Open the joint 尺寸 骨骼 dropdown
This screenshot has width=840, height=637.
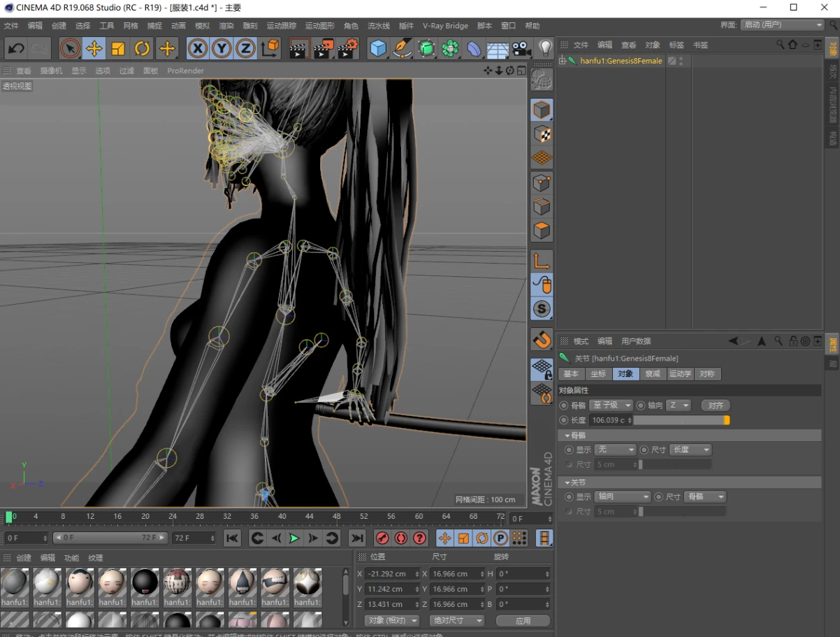(x=706, y=497)
